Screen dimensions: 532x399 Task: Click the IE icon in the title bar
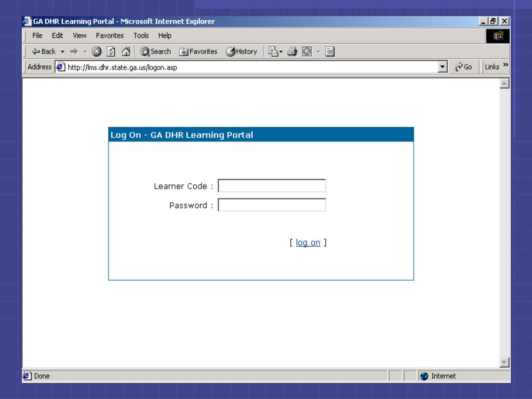click(27, 21)
